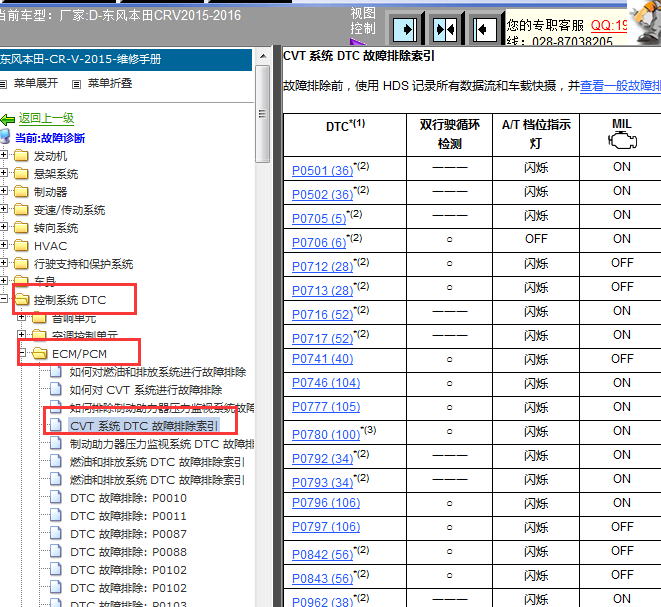Open the P0705 (5) DTC link
The width and height of the screenshot is (661, 607).
[319, 218]
